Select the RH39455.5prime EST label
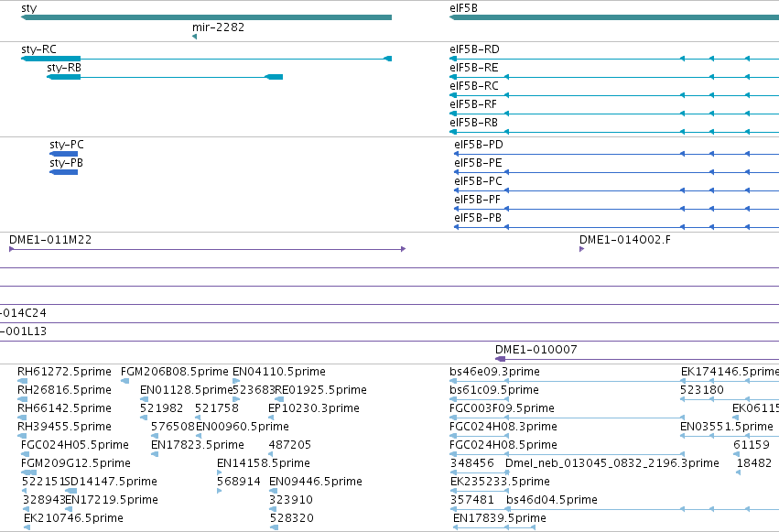 (x=64, y=427)
